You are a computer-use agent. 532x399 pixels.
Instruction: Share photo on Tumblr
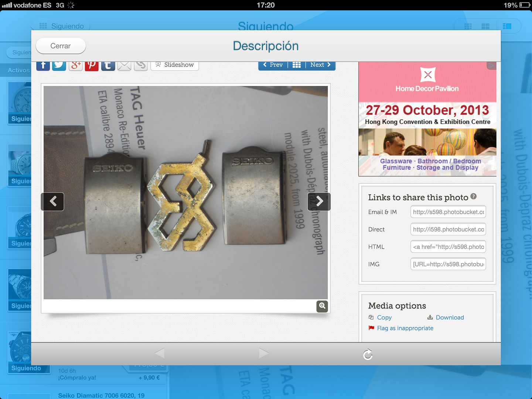(108, 65)
